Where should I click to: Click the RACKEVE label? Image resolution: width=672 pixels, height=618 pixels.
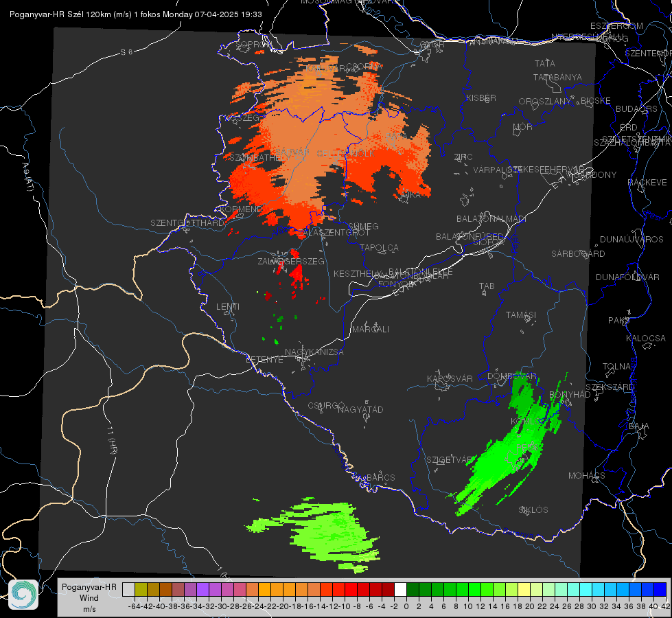point(647,182)
